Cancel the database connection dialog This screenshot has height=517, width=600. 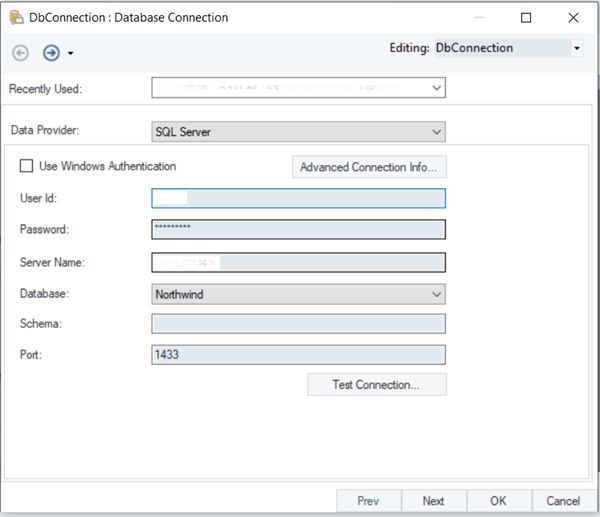563,501
